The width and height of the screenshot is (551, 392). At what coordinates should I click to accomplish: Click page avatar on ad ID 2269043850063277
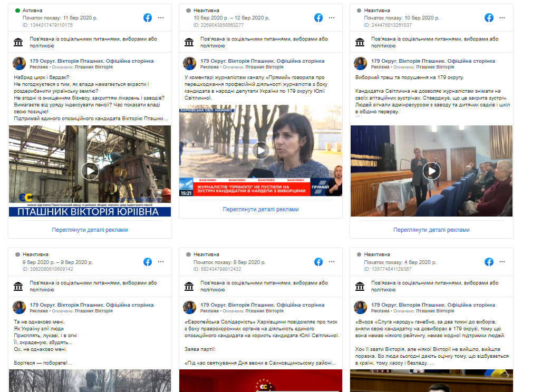click(x=190, y=64)
